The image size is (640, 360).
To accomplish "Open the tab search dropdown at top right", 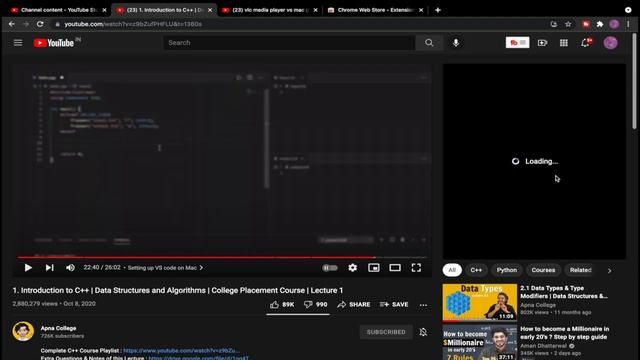I will click(x=628, y=10).
